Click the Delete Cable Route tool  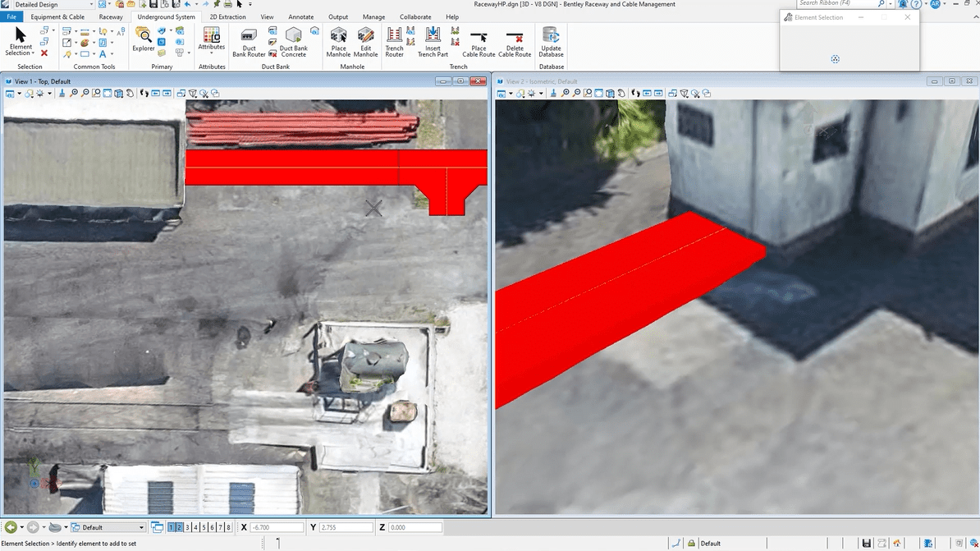coord(515,41)
